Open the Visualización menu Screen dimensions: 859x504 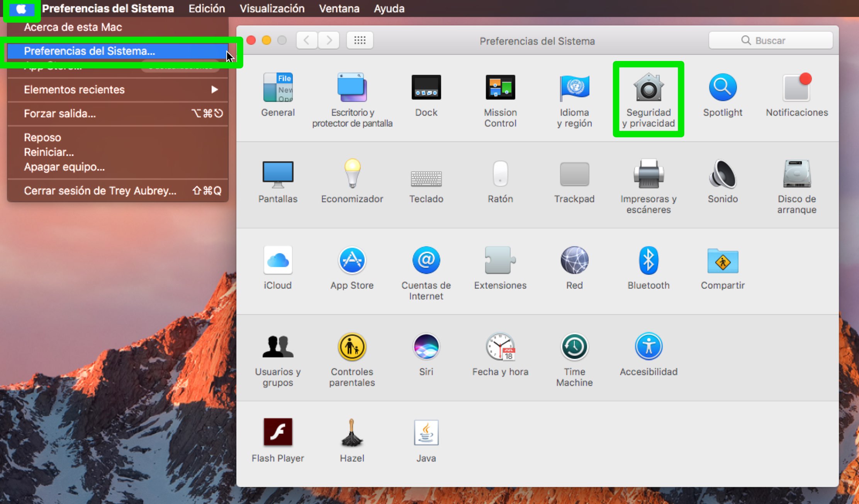coord(272,8)
